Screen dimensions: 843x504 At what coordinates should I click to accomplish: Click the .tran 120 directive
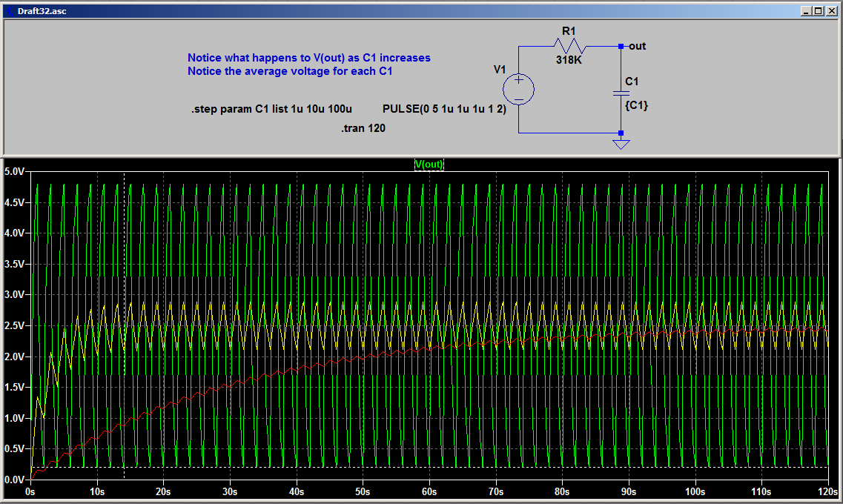(x=363, y=128)
